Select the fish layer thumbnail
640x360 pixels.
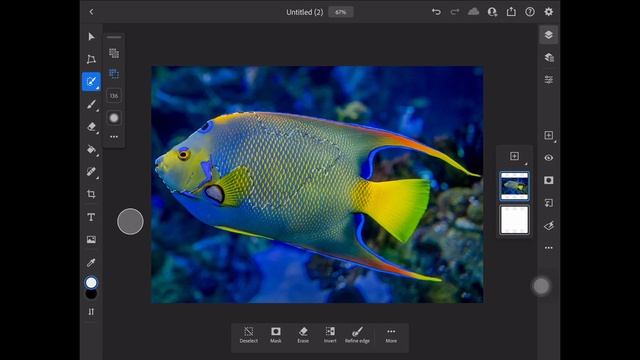514,186
